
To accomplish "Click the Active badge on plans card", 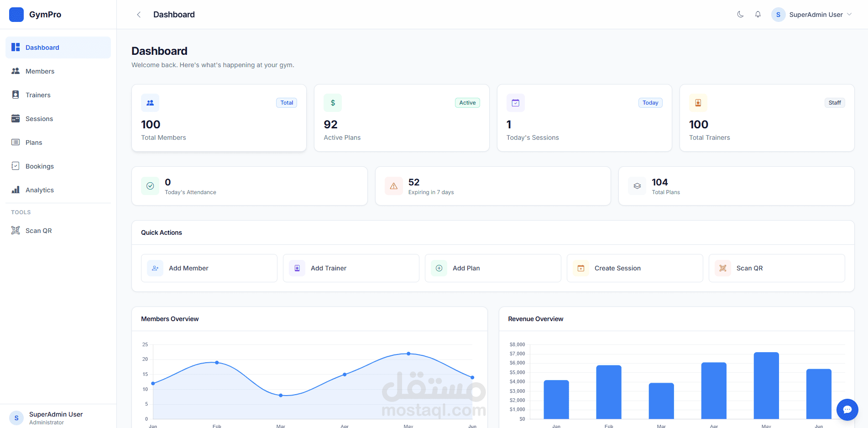I will click(x=467, y=103).
